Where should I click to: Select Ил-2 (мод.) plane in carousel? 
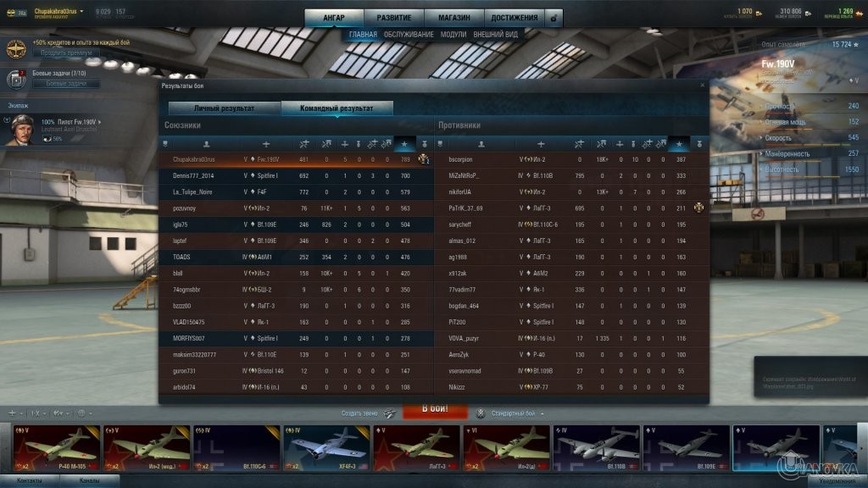pyautogui.click(x=146, y=447)
